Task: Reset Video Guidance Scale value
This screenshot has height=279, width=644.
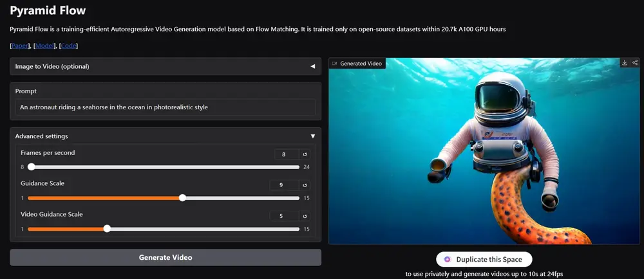Action: (305, 216)
